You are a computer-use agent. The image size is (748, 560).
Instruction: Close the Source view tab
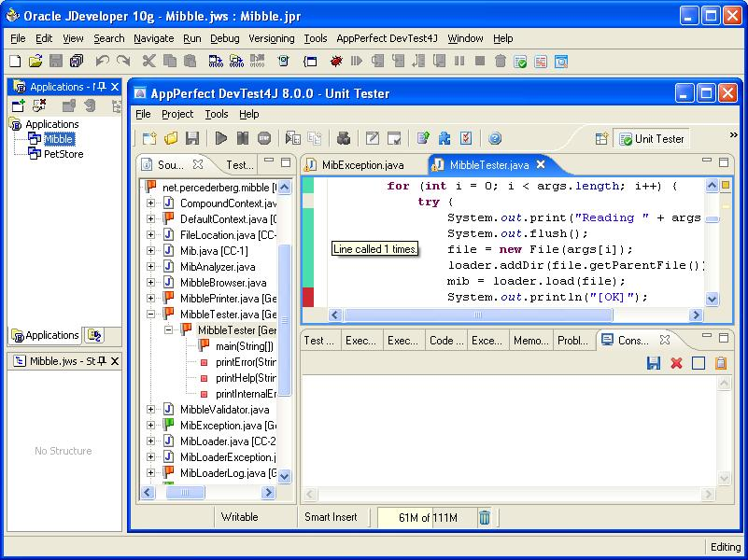pos(197,164)
